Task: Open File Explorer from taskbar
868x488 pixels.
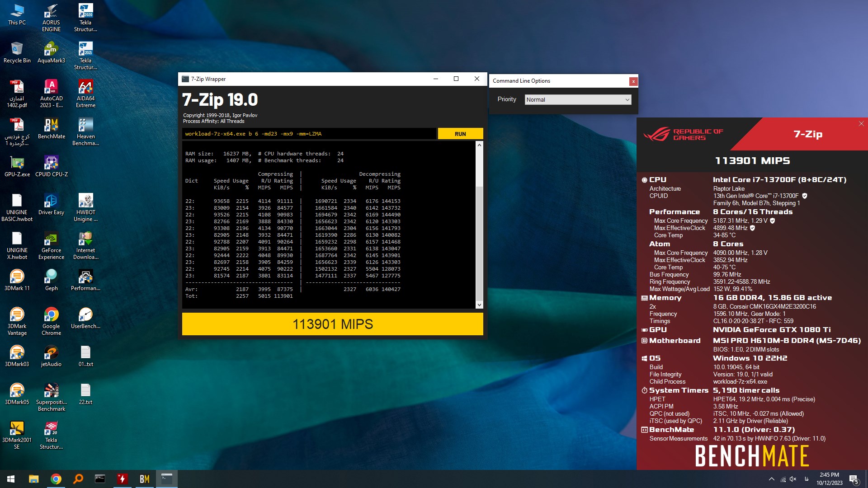Action: 33,479
